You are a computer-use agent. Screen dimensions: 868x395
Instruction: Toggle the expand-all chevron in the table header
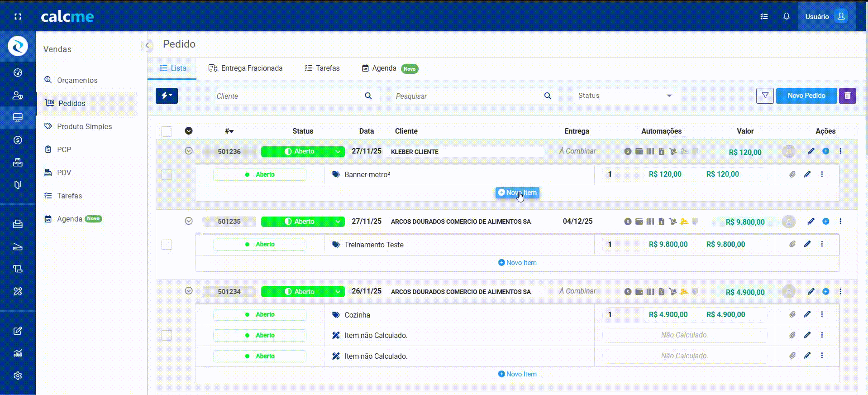pos(189,131)
